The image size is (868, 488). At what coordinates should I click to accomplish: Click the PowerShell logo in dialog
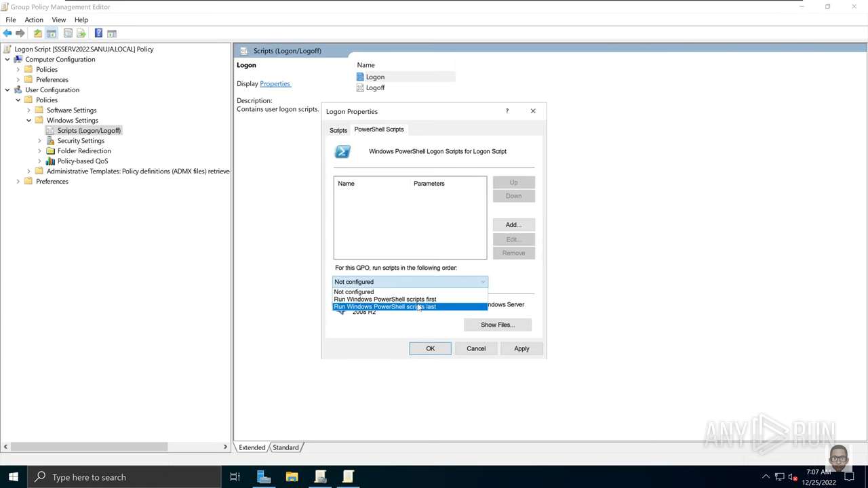342,152
